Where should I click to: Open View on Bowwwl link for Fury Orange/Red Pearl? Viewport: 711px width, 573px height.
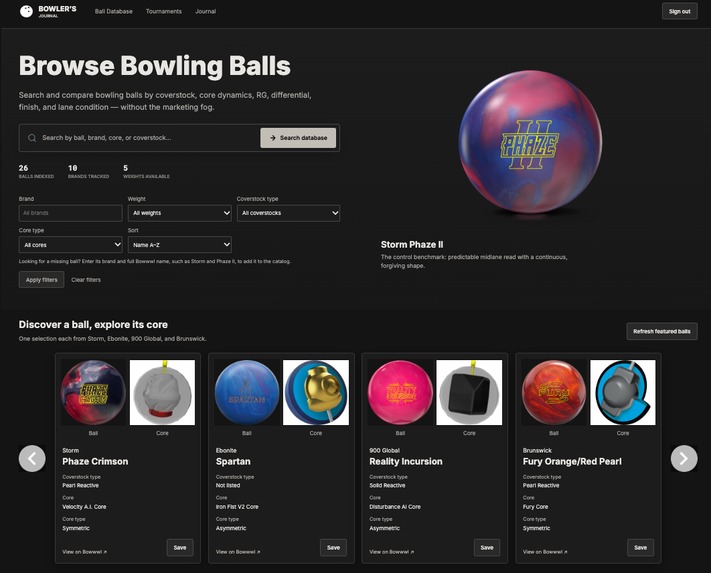(545, 552)
